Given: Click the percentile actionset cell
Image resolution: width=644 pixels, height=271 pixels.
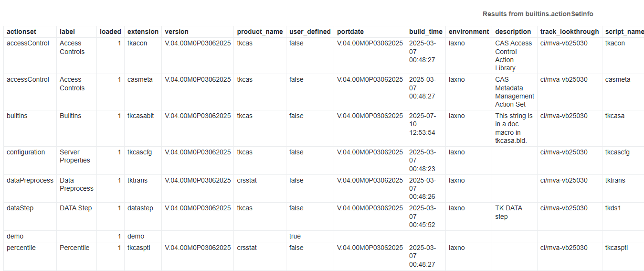Looking at the screenshot, I should tap(21, 248).
